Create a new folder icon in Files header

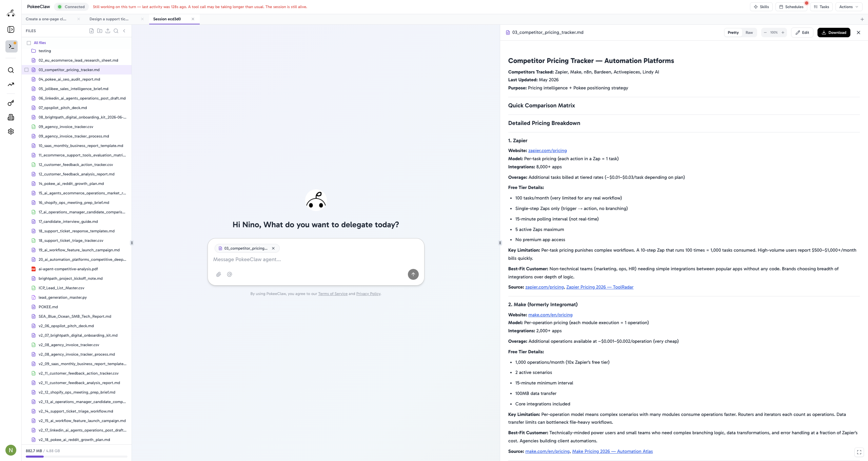tap(100, 31)
